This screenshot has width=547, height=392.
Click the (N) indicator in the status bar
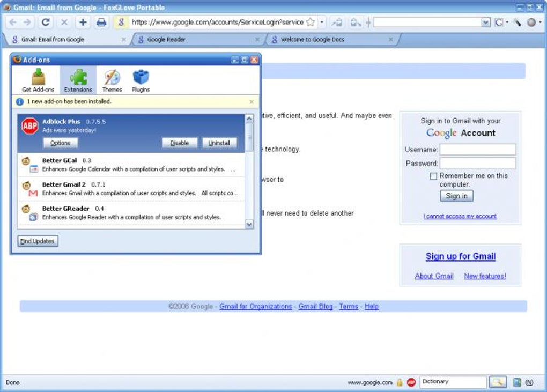point(529,382)
